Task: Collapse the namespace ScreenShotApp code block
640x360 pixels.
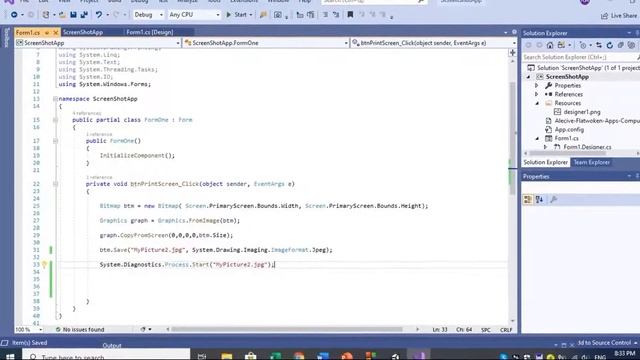Action: tap(55, 99)
